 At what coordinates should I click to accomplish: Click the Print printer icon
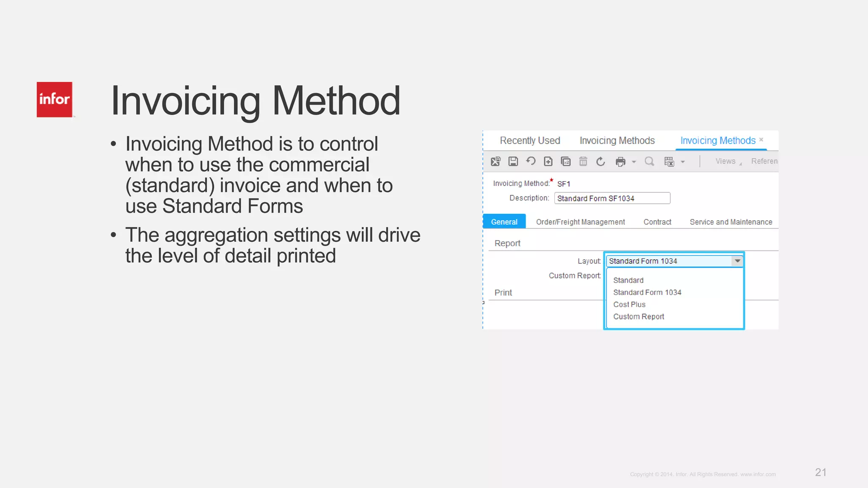click(620, 161)
